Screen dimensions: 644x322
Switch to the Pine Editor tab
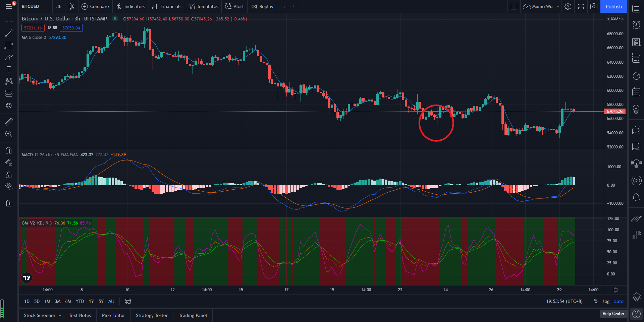click(x=113, y=315)
